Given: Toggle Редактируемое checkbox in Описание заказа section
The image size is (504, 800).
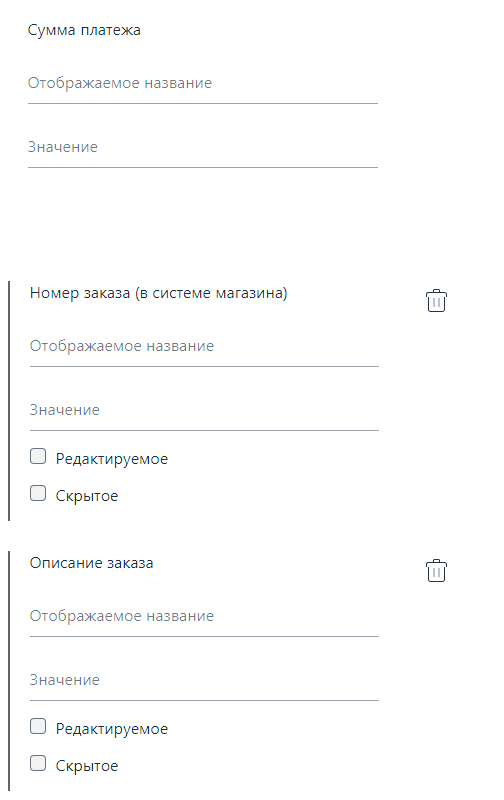Looking at the screenshot, I should (x=38, y=726).
